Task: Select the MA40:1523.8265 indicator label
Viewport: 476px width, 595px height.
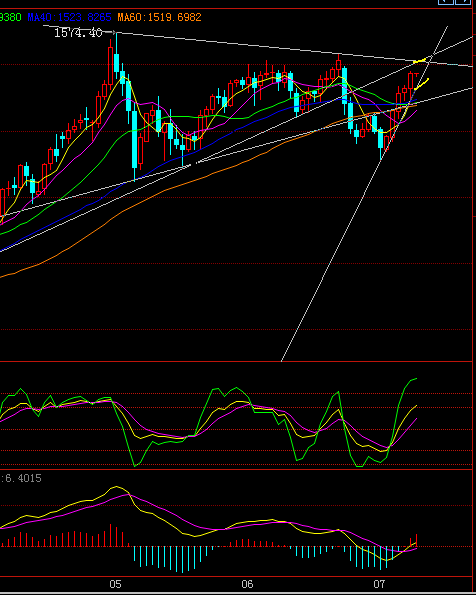Action: pyautogui.click(x=69, y=17)
